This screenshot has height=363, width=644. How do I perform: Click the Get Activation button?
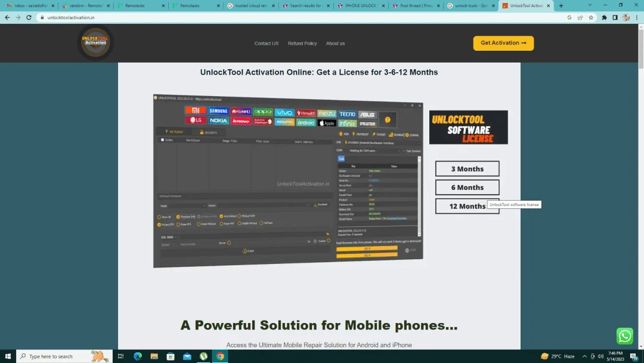[503, 43]
